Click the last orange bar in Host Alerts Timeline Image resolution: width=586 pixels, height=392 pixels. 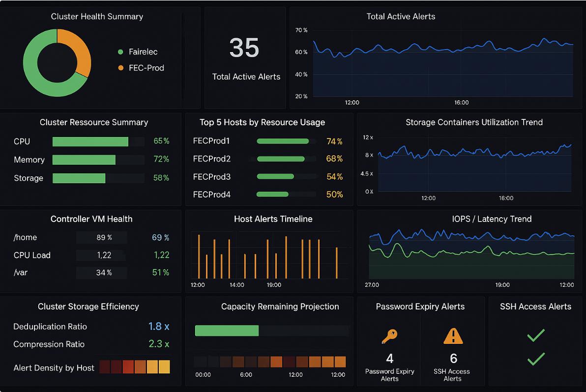click(x=336, y=263)
